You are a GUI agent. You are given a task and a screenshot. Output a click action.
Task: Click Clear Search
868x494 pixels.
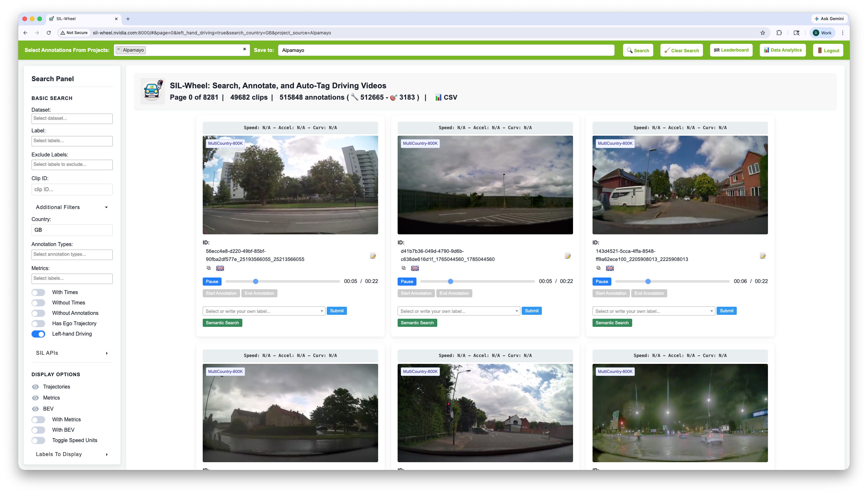click(x=681, y=50)
